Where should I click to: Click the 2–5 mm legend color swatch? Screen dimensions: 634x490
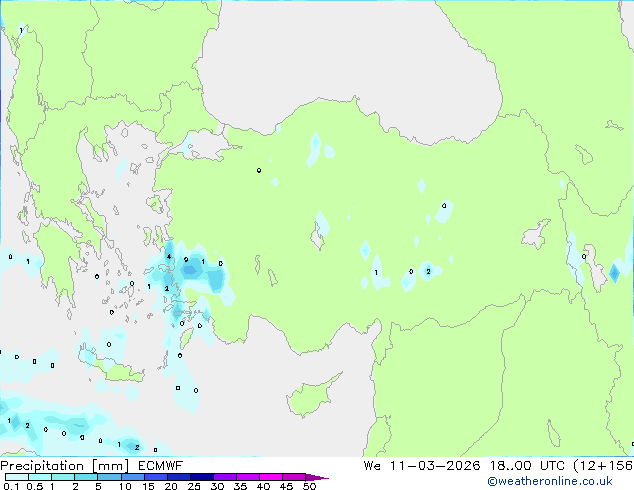[x=86, y=477]
